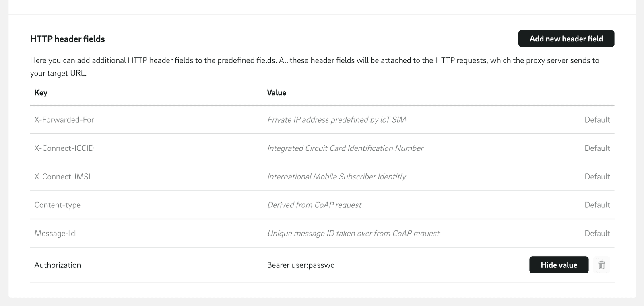The width and height of the screenshot is (644, 306).
Task: Click the Add new header field button
Action: click(566, 39)
